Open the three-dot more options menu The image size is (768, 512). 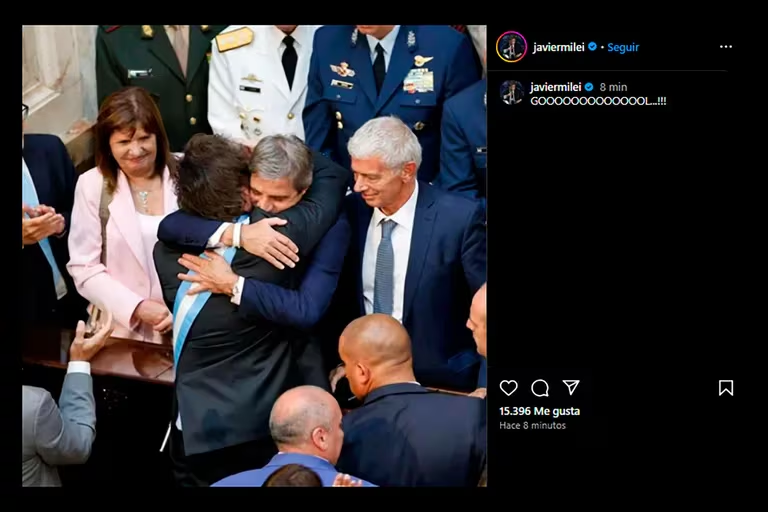[726, 47]
